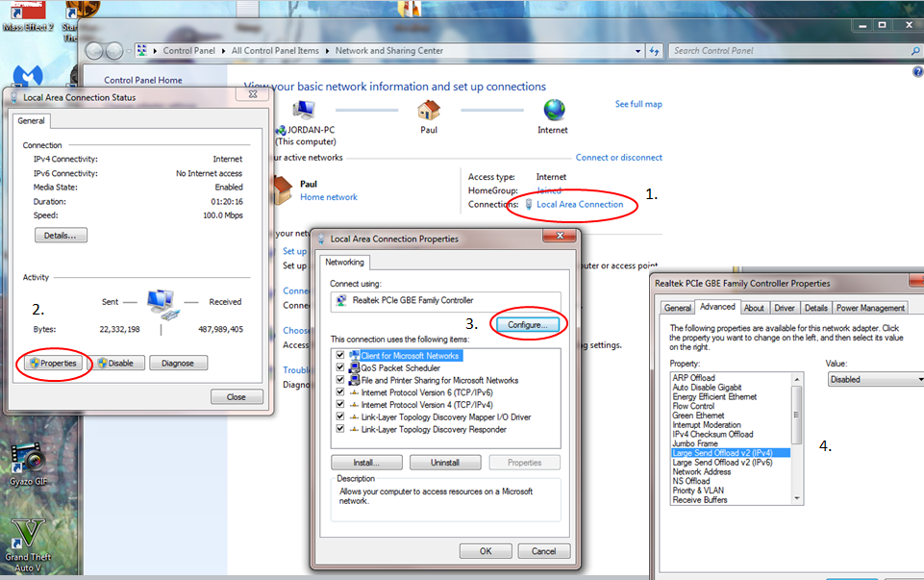Select the Advanced tab in Realtek Properties
This screenshot has height=580, width=924.
(717, 307)
